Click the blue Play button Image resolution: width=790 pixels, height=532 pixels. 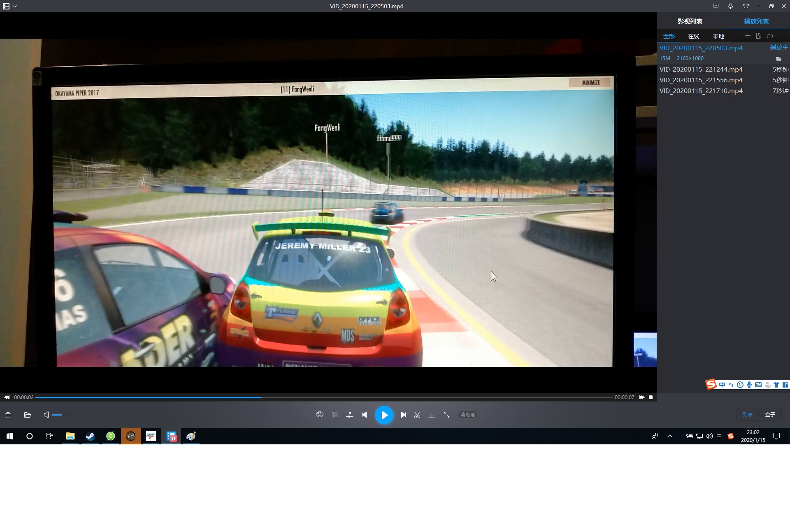[x=384, y=415]
